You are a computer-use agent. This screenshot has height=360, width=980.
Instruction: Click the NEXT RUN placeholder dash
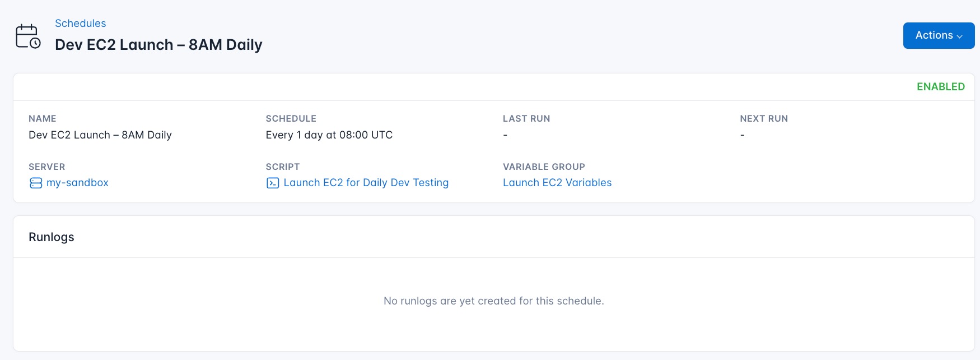(x=742, y=135)
